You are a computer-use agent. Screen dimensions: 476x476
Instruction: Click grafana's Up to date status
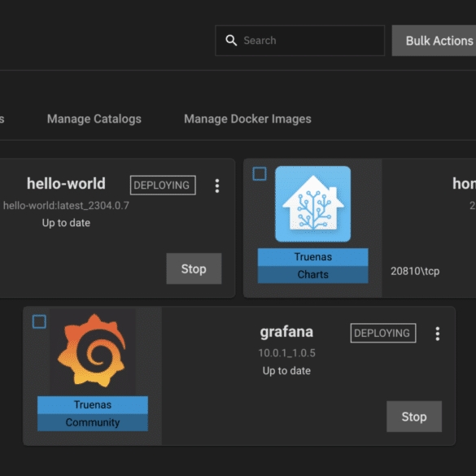[x=286, y=371]
